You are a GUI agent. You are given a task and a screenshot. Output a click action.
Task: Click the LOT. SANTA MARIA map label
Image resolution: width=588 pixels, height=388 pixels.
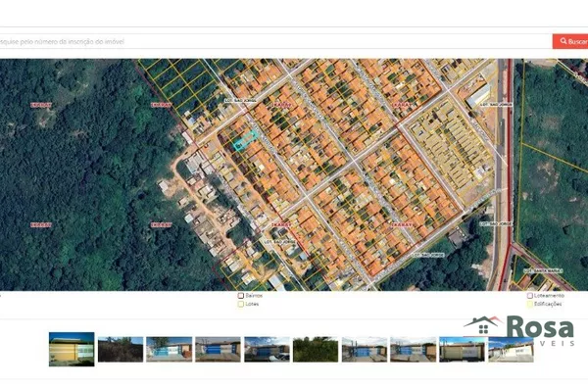click(x=543, y=270)
